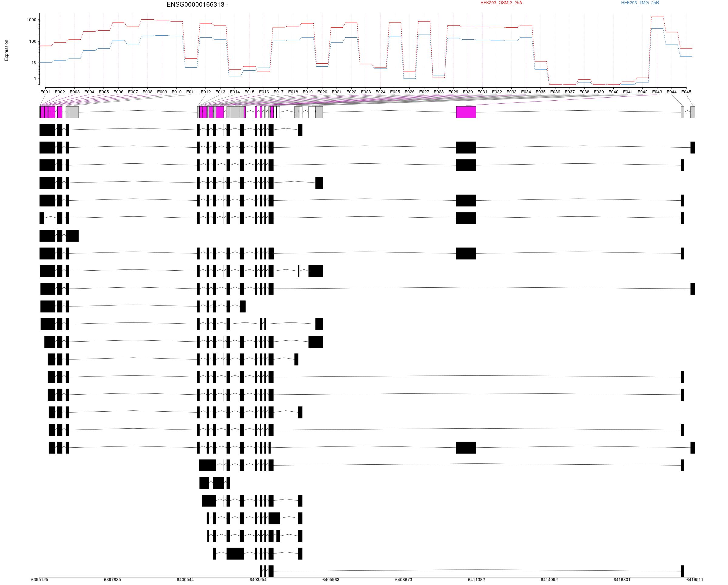Screen dimensions: 728x585
Task: Click genomic coordinate 6397835
Action: pyautogui.click(x=113, y=580)
